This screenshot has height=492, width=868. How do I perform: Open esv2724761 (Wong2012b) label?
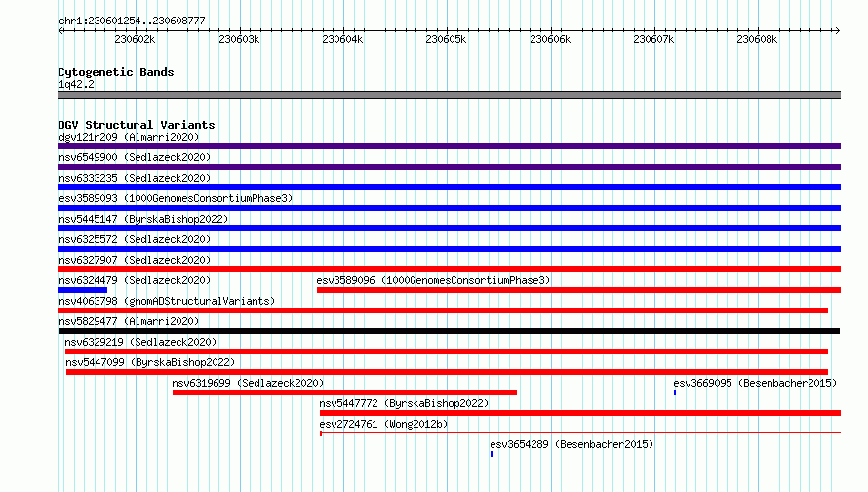[x=383, y=424]
